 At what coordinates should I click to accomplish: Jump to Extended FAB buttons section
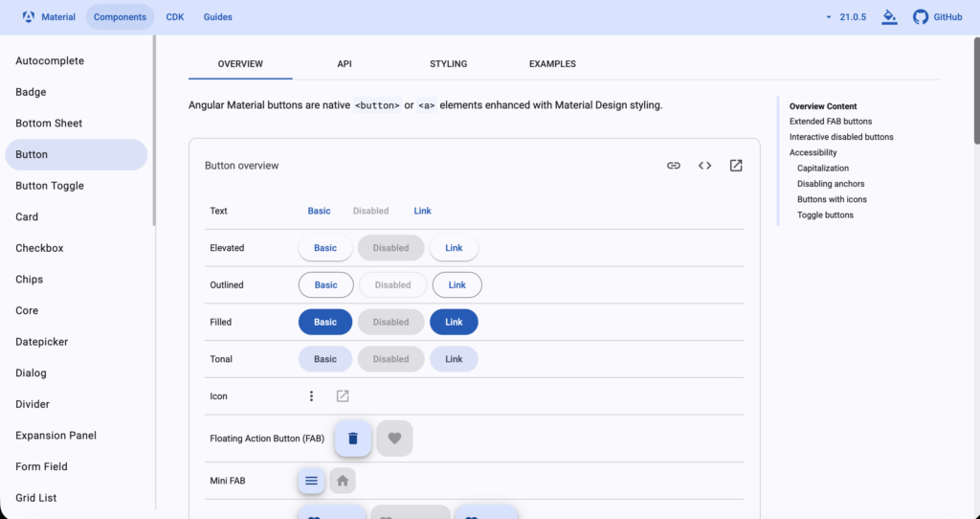pyautogui.click(x=830, y=122)
